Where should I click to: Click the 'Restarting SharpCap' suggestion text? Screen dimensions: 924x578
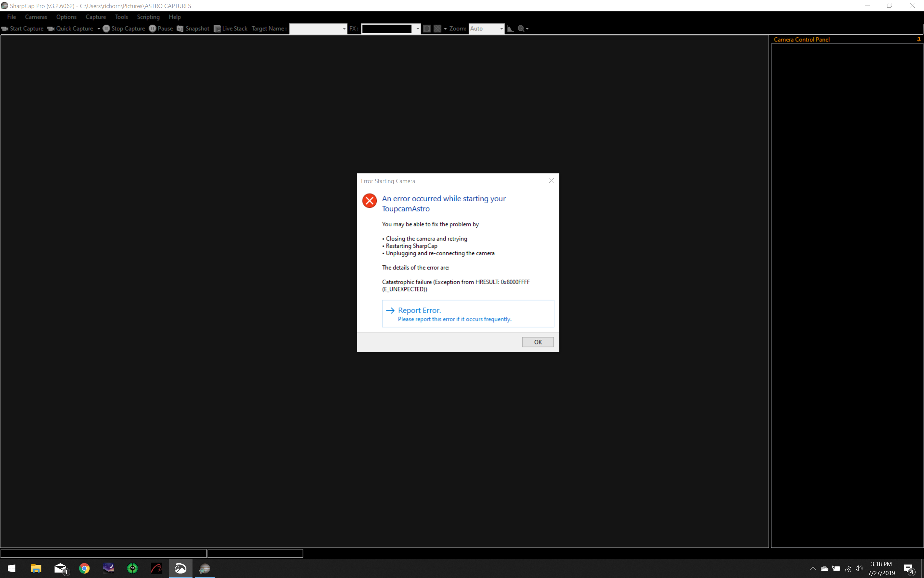click(411, 246)
